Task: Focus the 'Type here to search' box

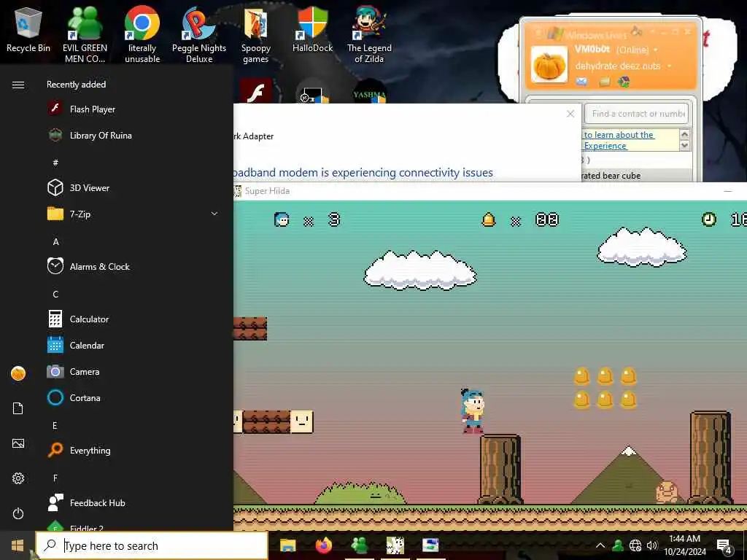Action: [x=152, y=545]
